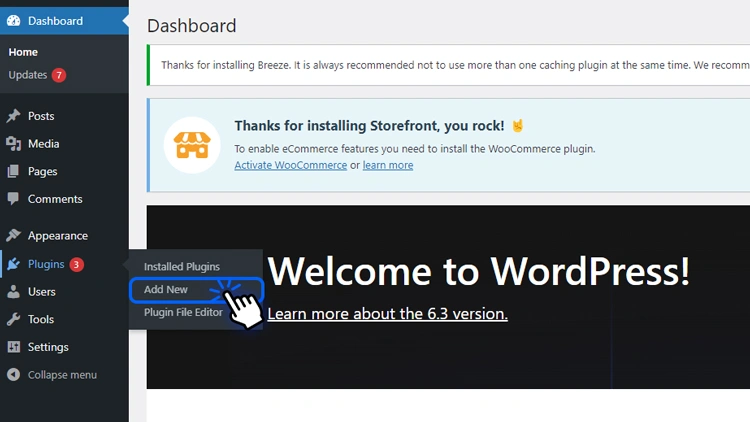Click the Tools wrench icon

point(13,320)
